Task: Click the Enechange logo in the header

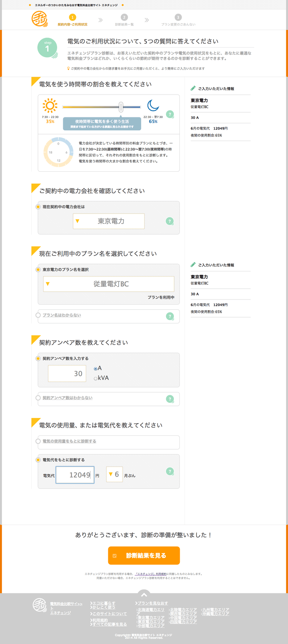Action: tap(39, 19)
